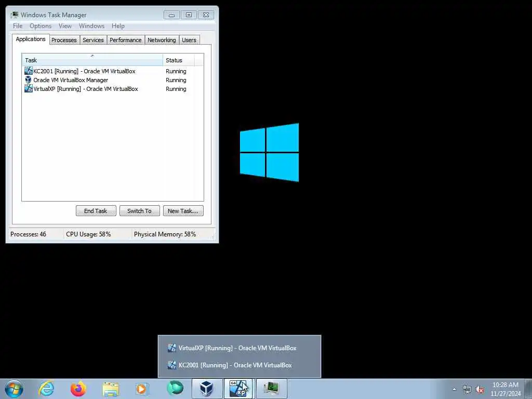532x399 pixels.
Task: Select KC2001 [Running] task row
Action: (x=113, y=71)
